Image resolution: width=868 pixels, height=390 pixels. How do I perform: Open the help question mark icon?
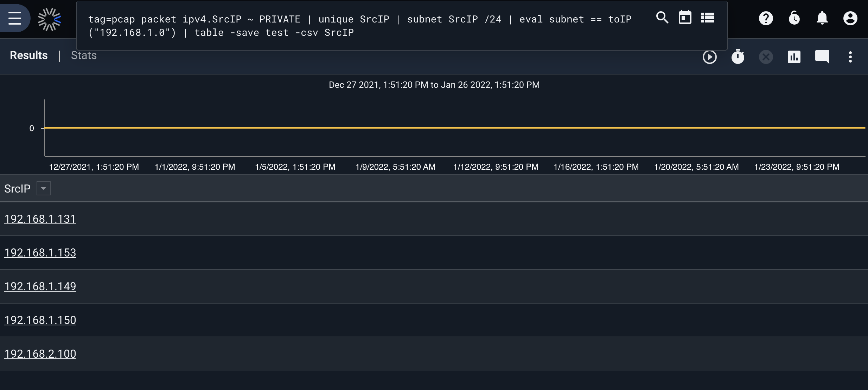(766, 18)
